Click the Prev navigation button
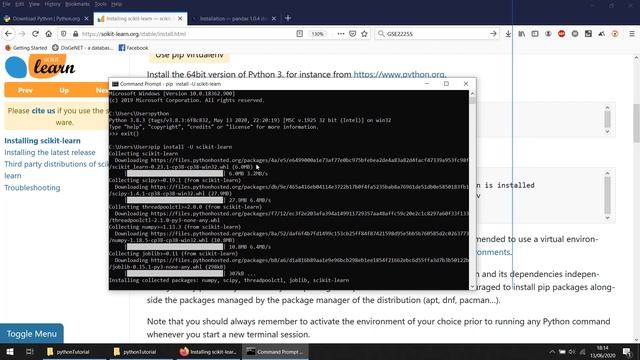This screenshot has height=360, width=640. (25, 90)
